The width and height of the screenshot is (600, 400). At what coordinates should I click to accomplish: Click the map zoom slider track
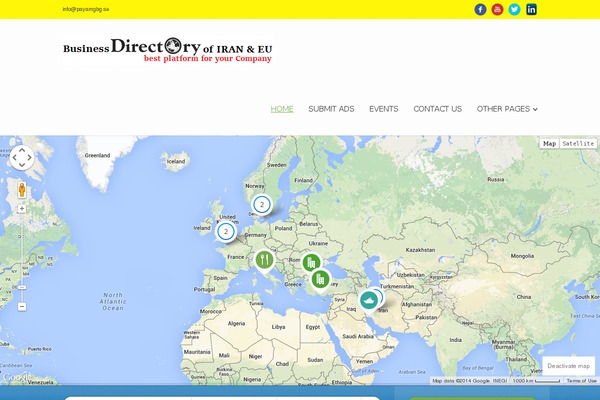click(22, 257)
